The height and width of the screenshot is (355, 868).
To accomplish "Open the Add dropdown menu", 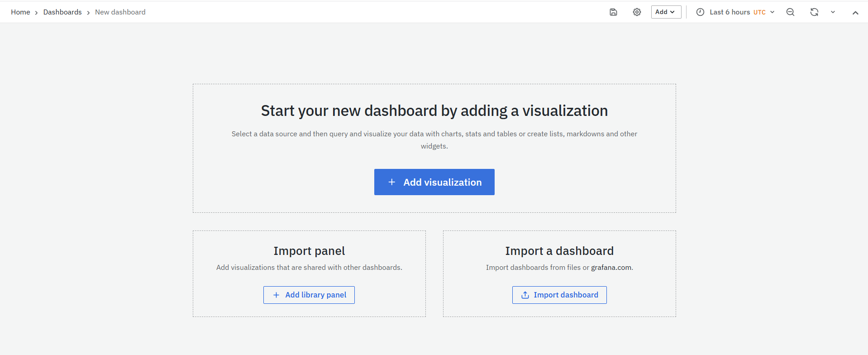I will coord(666,12).
